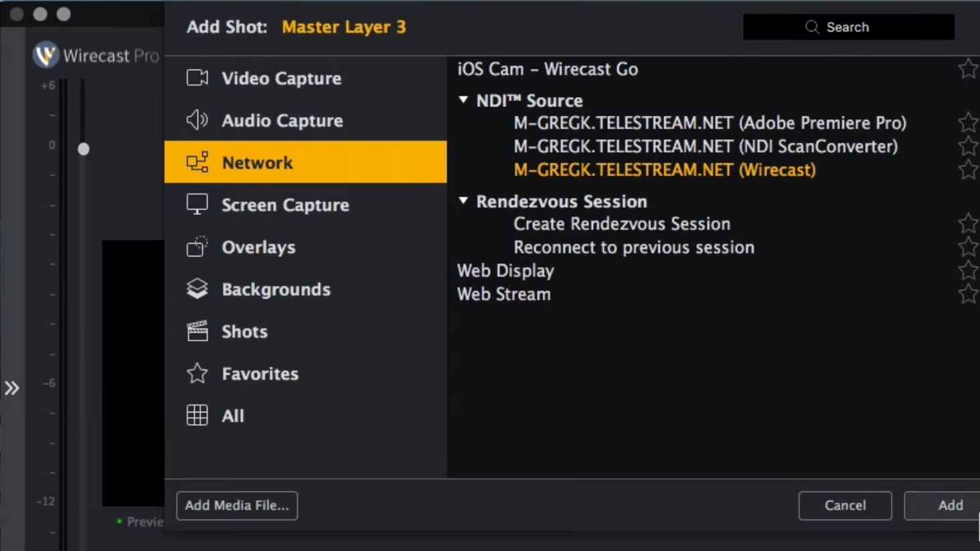The image size is (980, 551).
Task: Select the Network category
Action: tap(305, 162)
